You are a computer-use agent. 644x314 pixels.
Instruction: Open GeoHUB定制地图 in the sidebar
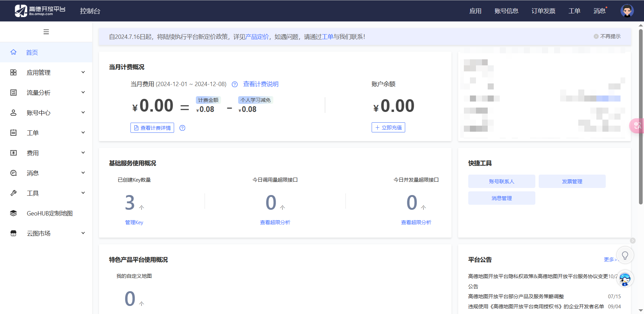49,213
